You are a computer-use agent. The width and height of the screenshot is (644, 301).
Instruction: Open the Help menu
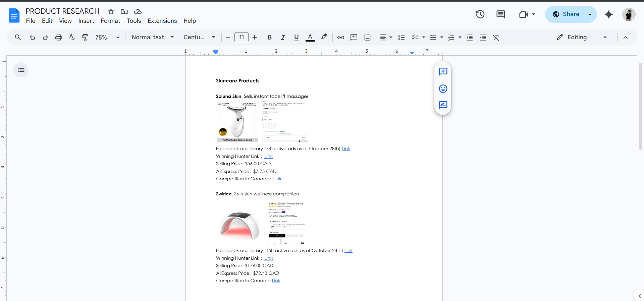tap(190, 21)
